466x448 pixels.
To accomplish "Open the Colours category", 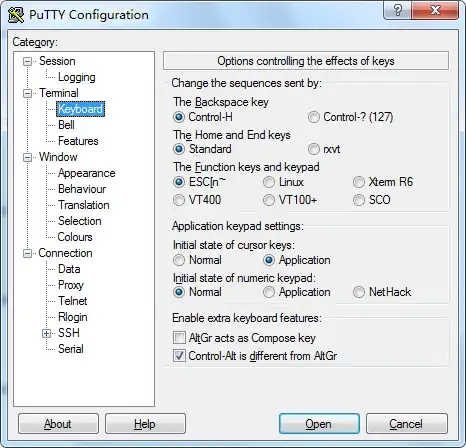I will pos(75,237).
